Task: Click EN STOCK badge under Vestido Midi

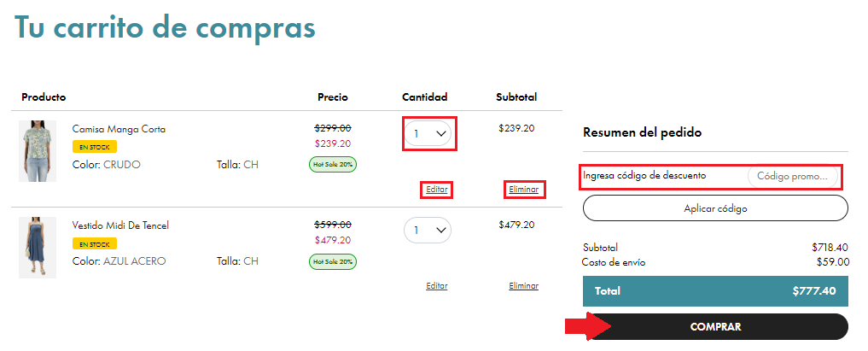Action: click(94, 243)
